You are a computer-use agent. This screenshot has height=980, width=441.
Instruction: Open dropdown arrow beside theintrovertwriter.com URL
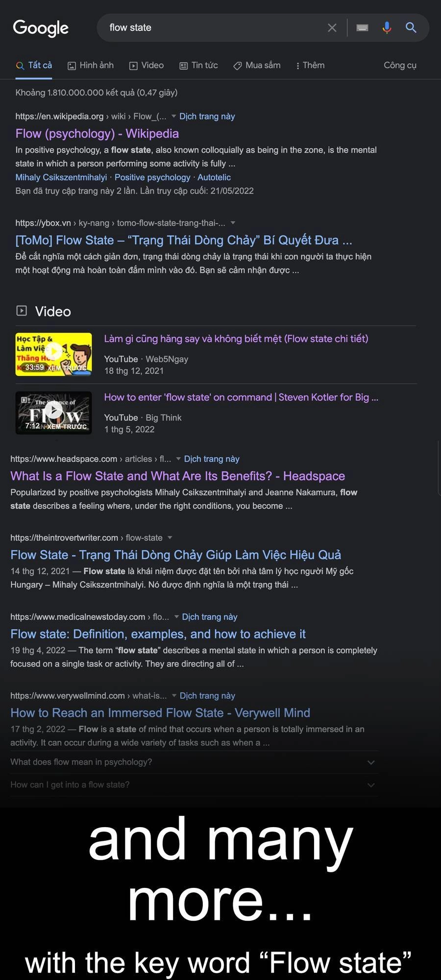coord(170,538)
